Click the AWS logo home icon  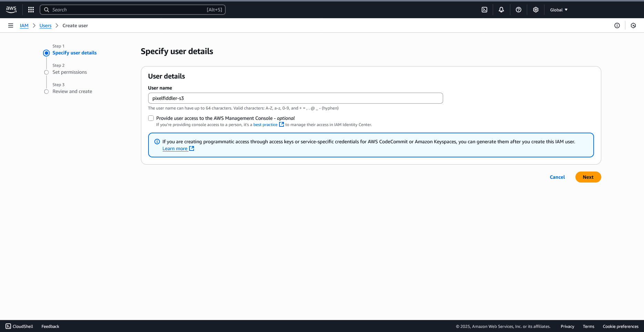tap(11, 10)
